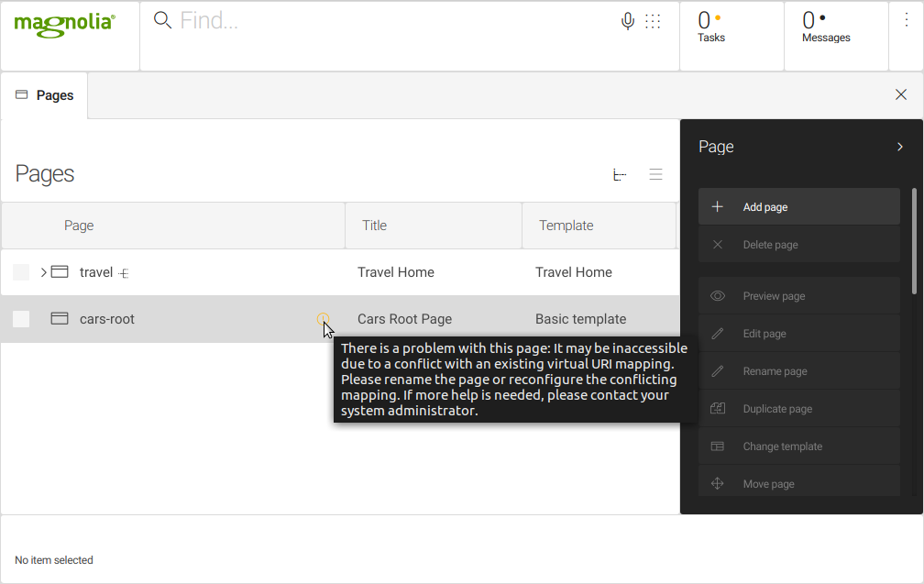Click the travel page icon
This screenshot has width=924, height=584.
[x=60, y=271]
